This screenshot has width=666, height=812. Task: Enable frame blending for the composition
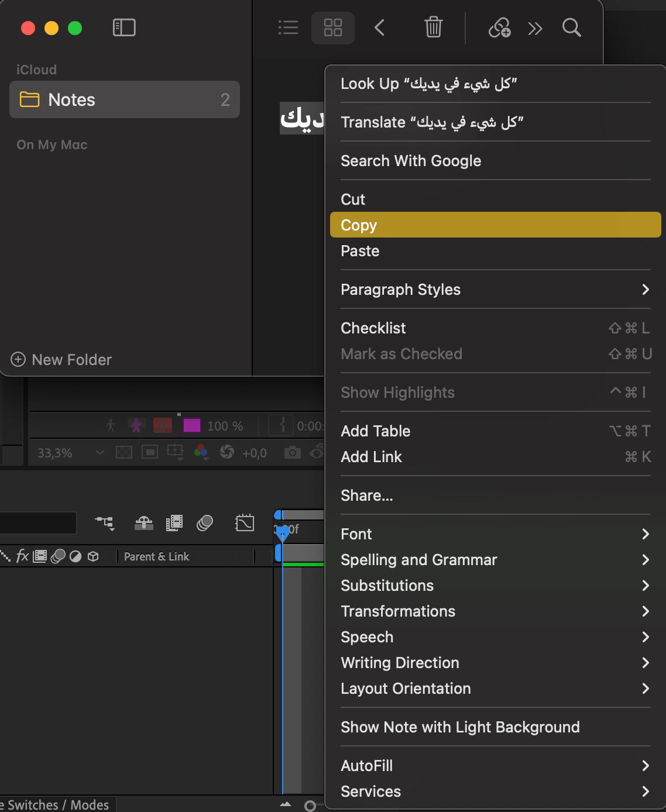click(174, 522)
